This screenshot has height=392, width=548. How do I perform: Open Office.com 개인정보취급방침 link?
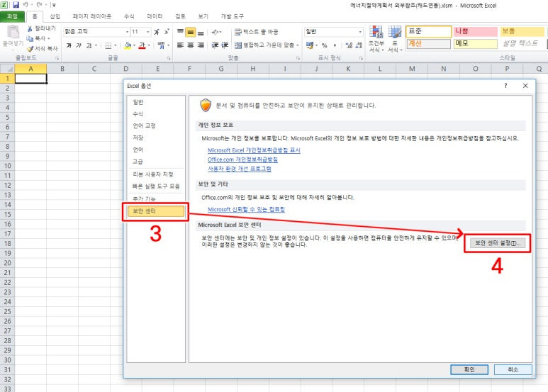[x=242, y=159]
